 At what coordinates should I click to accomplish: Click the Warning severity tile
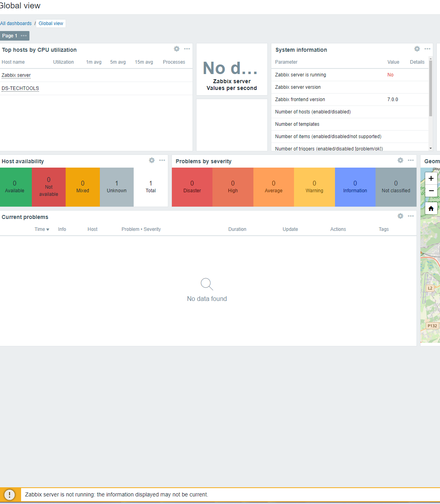[x=314, y=187]
